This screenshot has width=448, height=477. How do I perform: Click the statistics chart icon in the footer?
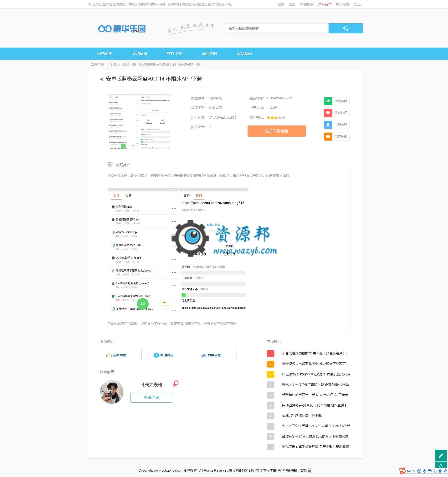coord(310,470)
